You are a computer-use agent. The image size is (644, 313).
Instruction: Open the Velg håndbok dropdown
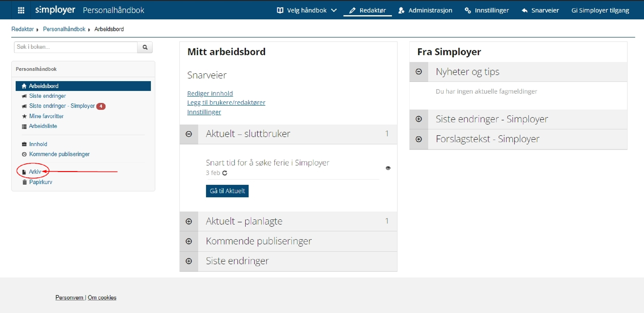(x=307, y=10)
